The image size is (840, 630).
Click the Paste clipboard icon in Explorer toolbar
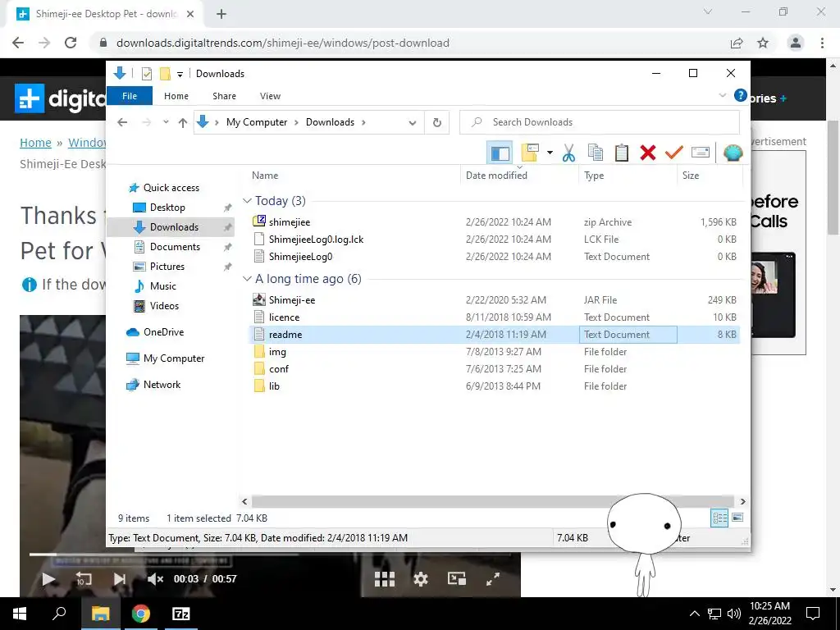point(622,153)
